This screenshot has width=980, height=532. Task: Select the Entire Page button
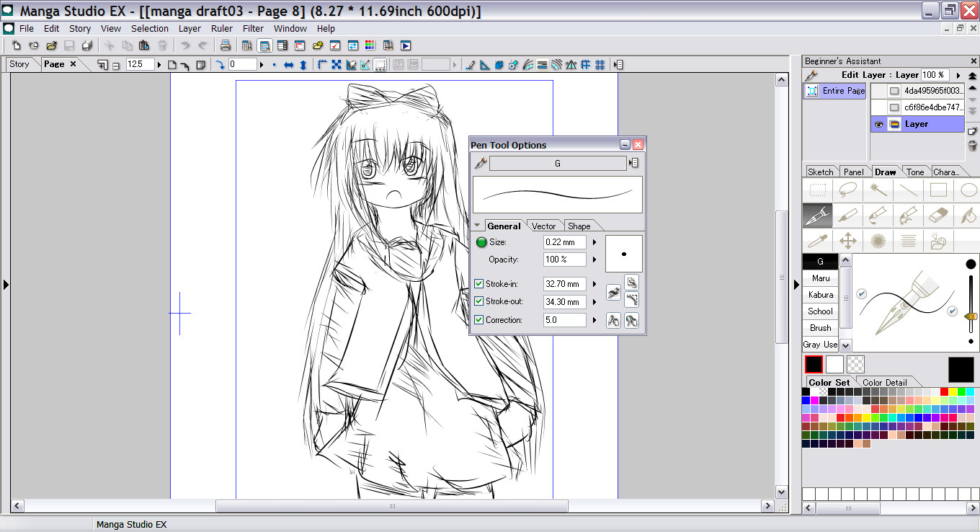(835, 91)
